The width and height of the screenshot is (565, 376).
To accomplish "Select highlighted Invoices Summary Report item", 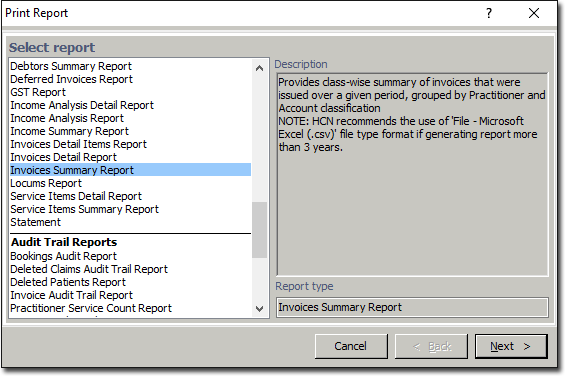I will pos(130,170).
